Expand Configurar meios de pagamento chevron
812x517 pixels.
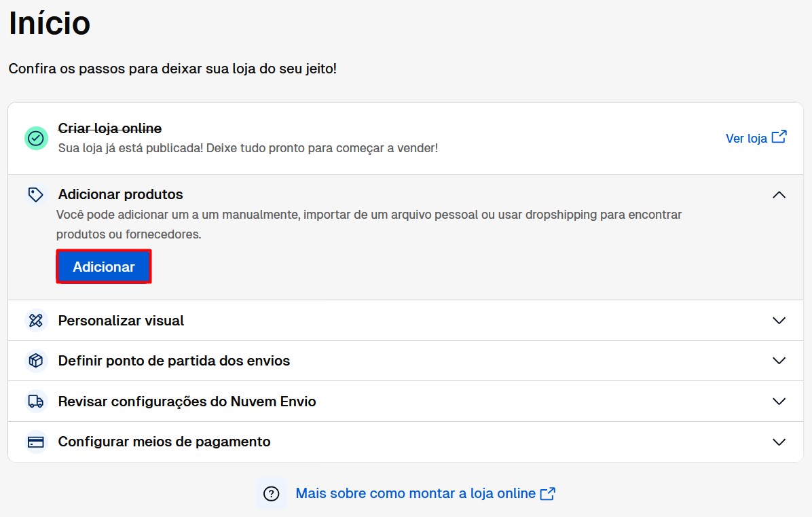[x=779, y=442]
